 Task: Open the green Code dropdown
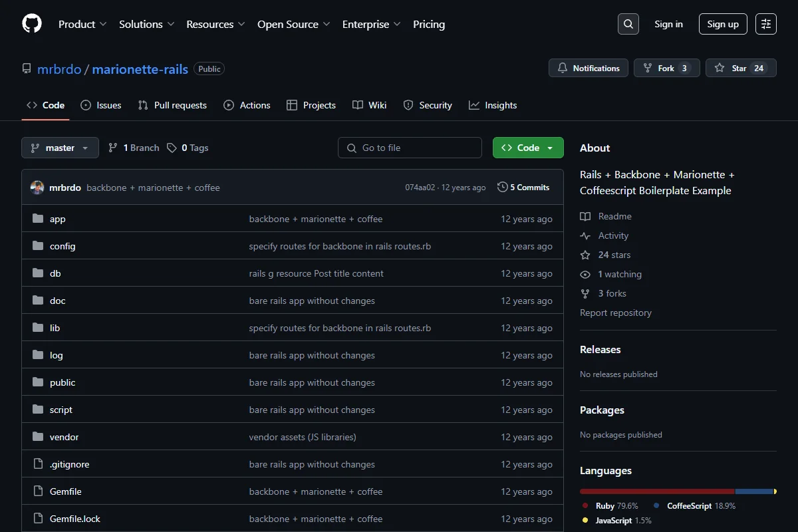[x=528, y=148]
